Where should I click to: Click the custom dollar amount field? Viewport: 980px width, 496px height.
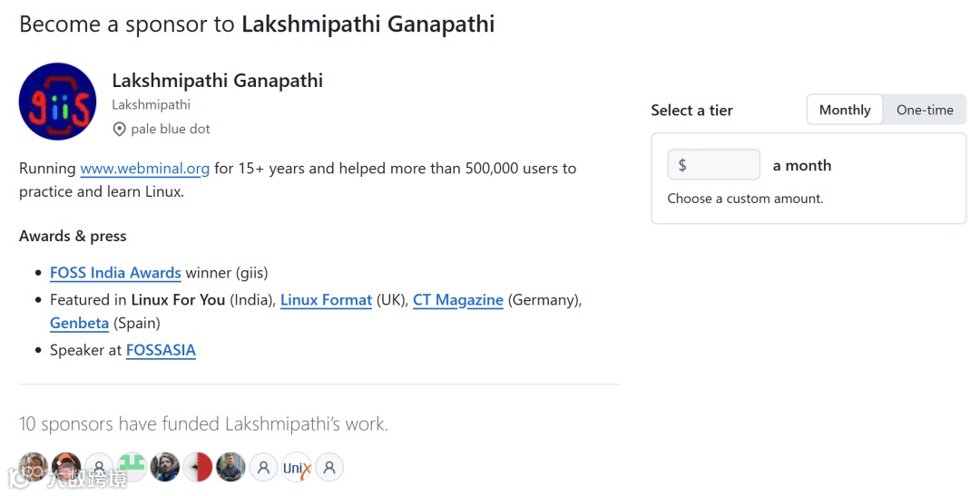714,165
